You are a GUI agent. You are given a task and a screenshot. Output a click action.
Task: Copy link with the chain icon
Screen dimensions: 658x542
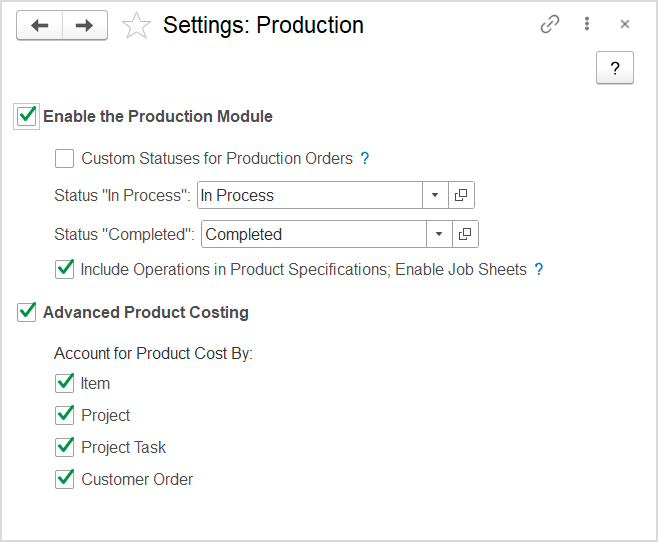(x=550, y=24)
